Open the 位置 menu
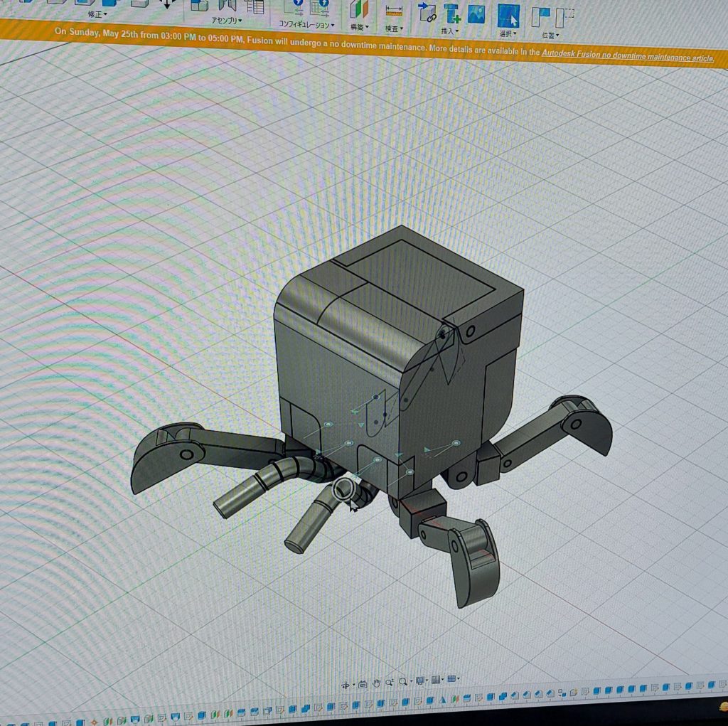728x726 pixels. point(550,35)
